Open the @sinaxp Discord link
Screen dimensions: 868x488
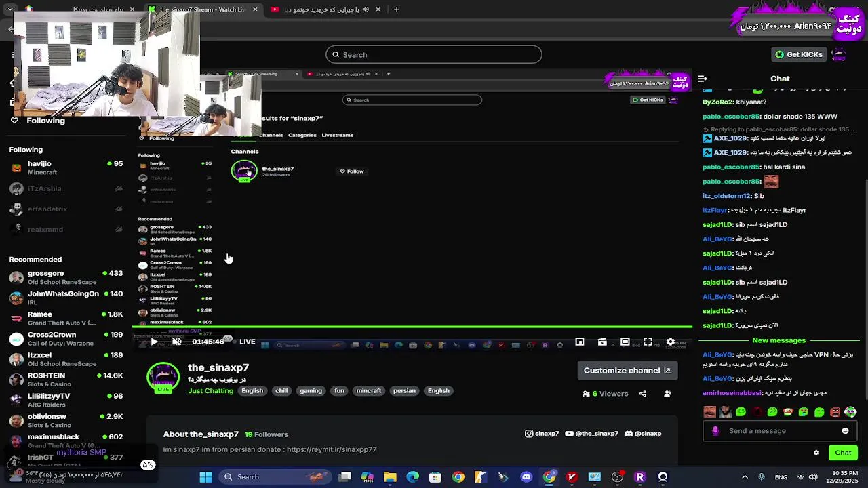tap(642, 434)
